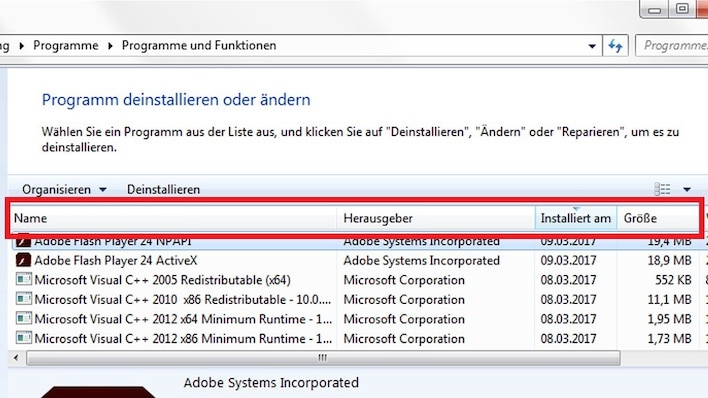The image size is (708, 398).
Task: Select Adobe Flash Player 24 ActiveX entry
Action: [x=116, y=261]
